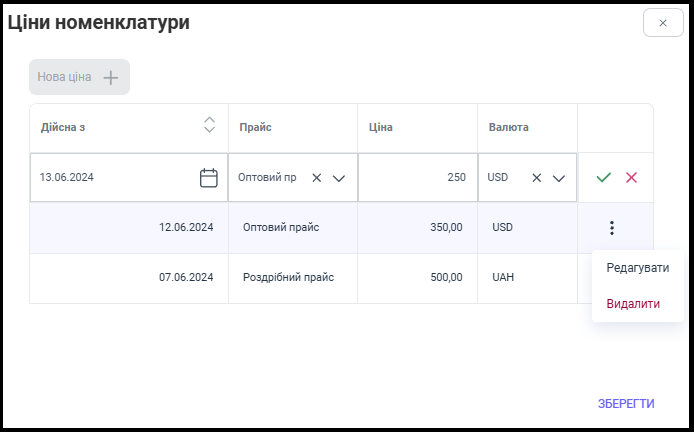This screenshot has height=432, width=694.
Task: Expand the USD currency dropdown
Action: pyautogui.click(x=559, y=178)
